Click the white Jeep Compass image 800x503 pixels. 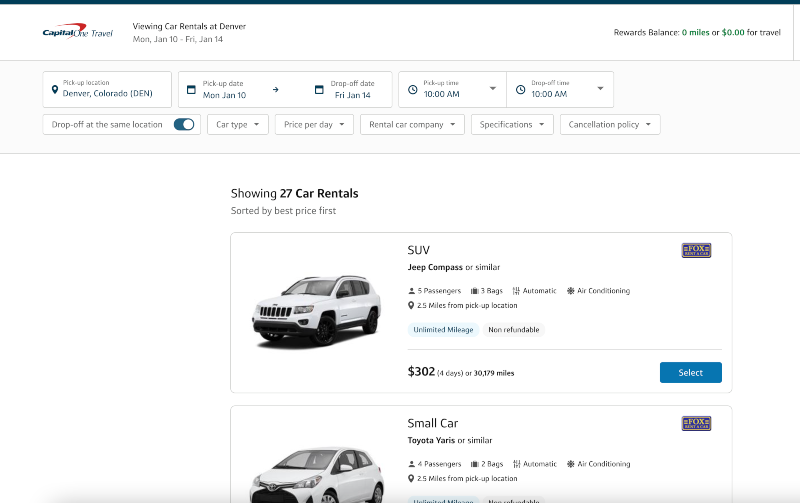315,310
